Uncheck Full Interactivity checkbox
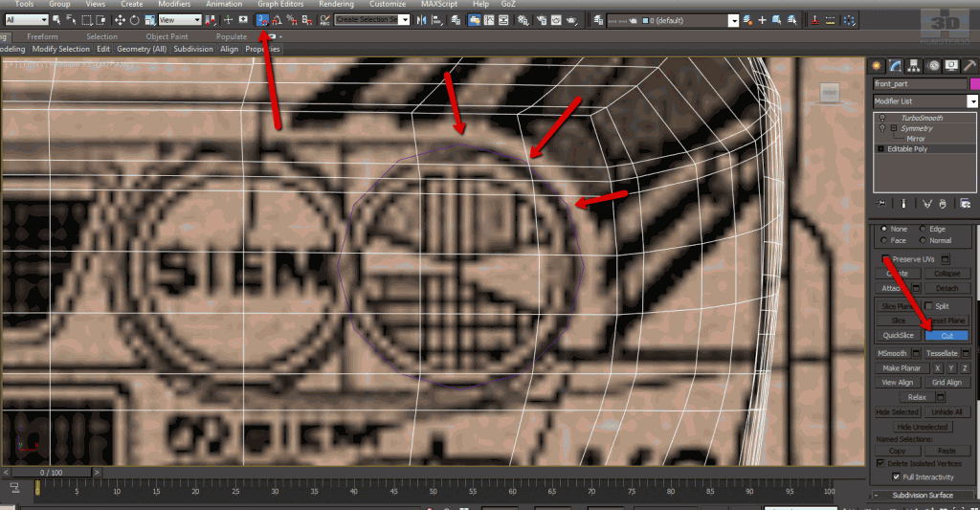Screen dimensions: 980x510 (x=896, y=477)
